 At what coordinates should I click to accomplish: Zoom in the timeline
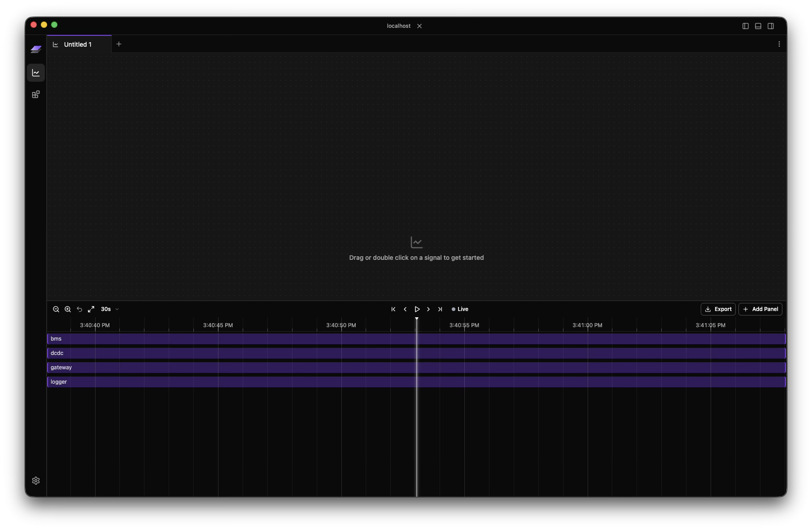(x=68, y=309)
